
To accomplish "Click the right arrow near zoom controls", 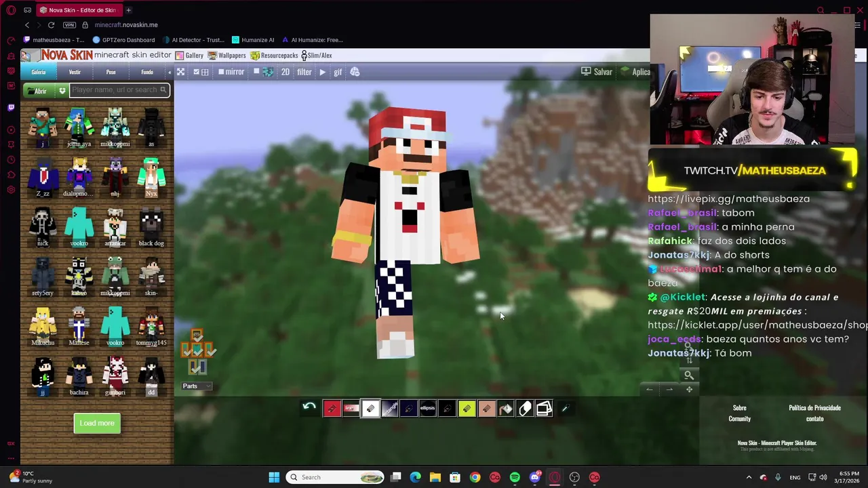I will 669,390.
